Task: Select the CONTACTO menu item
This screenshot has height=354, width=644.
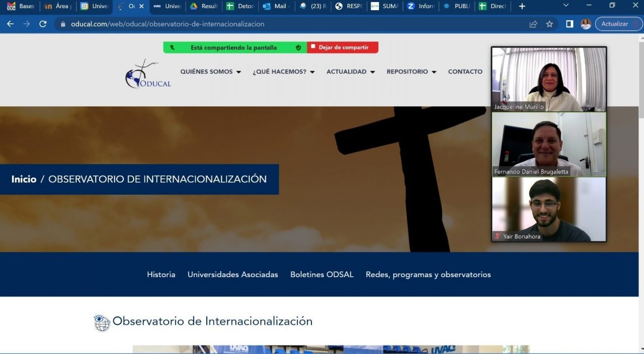Action: pyautogui.click(x=465, y=71)
